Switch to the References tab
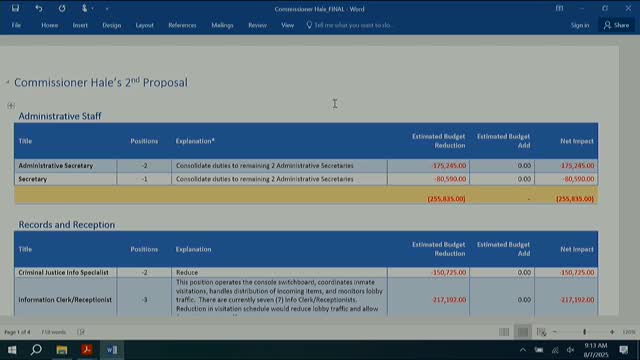 pyautogui.click(x=182, y=25)
